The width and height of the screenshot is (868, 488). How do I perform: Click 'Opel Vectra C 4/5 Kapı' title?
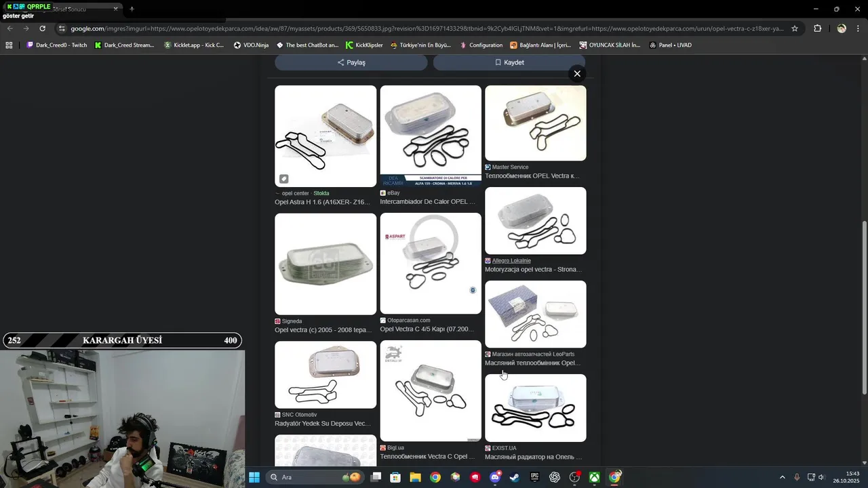(x=427, y=329)
